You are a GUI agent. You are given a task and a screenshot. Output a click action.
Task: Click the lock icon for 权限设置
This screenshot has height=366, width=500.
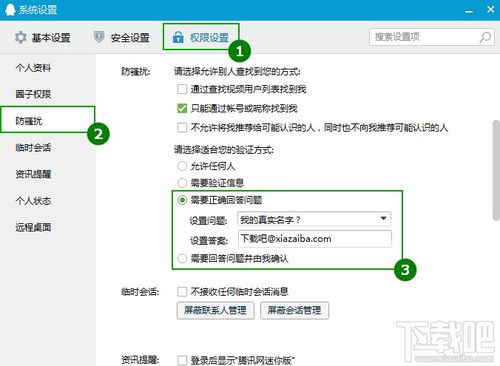tap(178, 37)
